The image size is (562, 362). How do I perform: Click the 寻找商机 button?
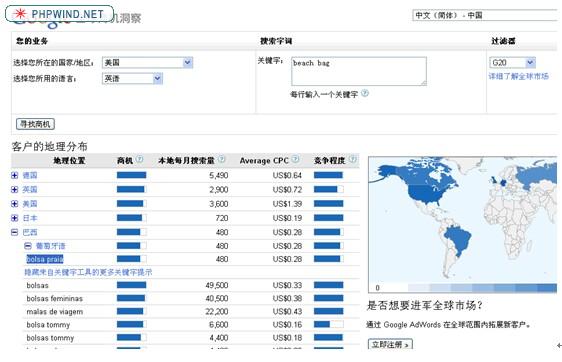(35, 124)
